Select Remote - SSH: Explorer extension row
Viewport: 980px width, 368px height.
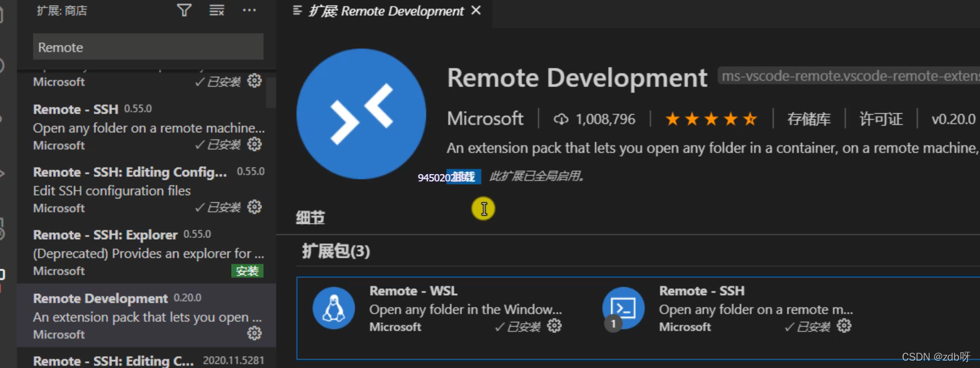click(x=146, y=253)
